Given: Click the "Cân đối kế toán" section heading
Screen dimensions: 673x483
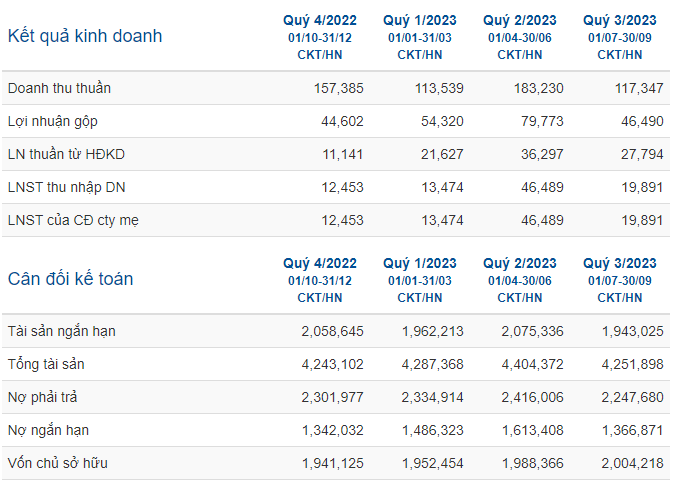Looking at the screenshot, I should 70,279.
